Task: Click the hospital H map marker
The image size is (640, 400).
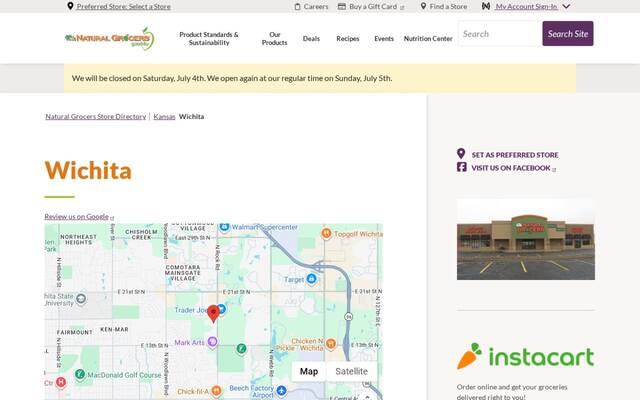Action: [61, 382]
